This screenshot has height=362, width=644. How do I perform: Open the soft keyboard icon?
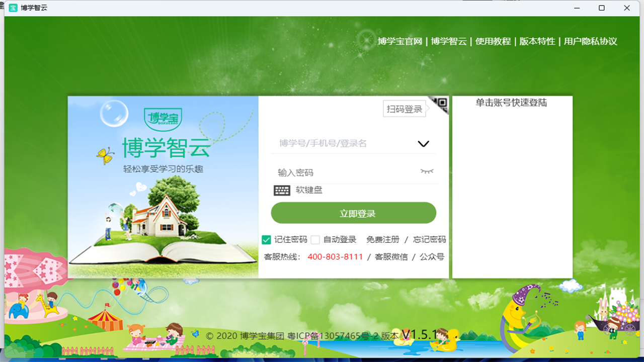tap(282, 190)
